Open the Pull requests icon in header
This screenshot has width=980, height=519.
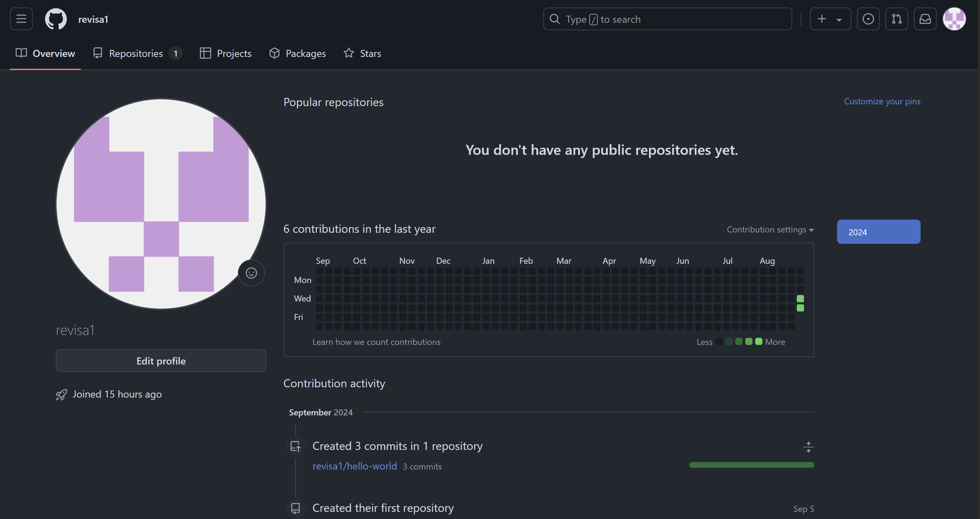896,19
